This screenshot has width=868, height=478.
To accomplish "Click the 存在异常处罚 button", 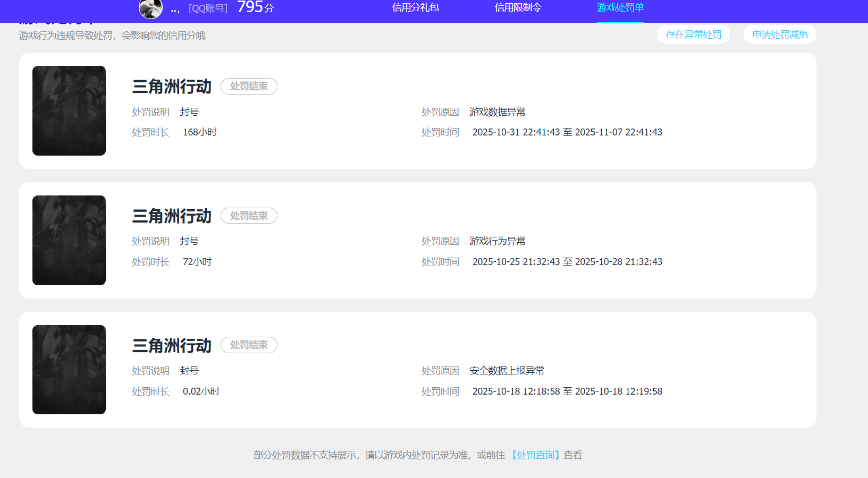I will (x=694, y=35).
